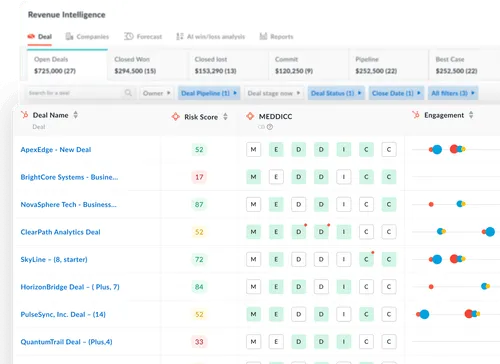This screenshot has height=364, width=500.
Task: Open the Deal tab
Action: (40, 37)
